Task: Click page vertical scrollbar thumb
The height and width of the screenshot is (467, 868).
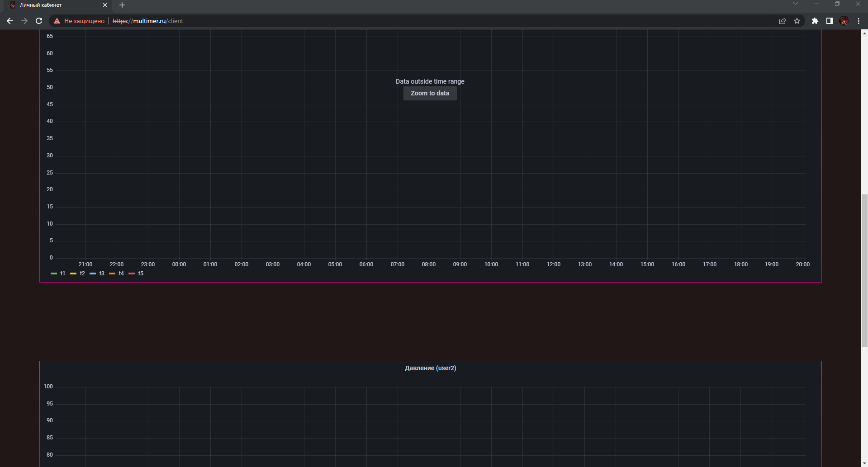Action: [x=864, y=270]
